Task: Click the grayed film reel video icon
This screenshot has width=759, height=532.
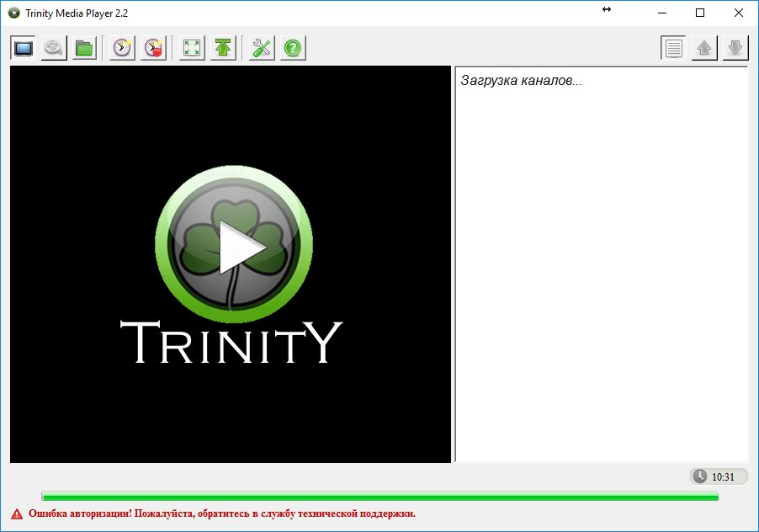Action: [54, 48]
